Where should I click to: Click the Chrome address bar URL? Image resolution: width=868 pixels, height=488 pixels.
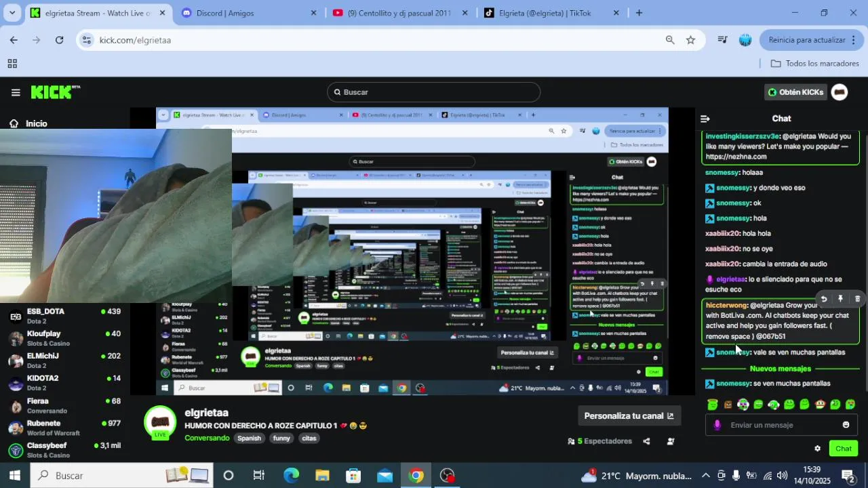point(135,40)
